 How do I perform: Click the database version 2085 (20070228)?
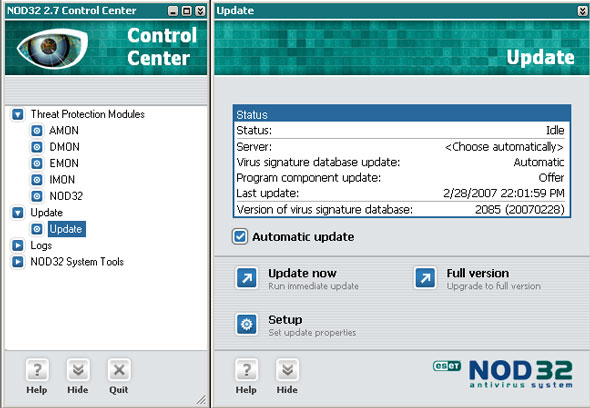(x=520, y=209)
